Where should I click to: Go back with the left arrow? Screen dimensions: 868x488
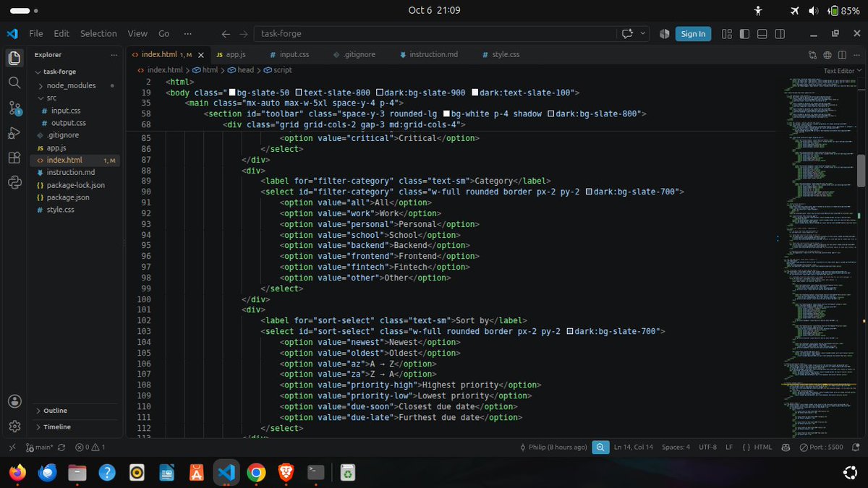tap(226, 33)
